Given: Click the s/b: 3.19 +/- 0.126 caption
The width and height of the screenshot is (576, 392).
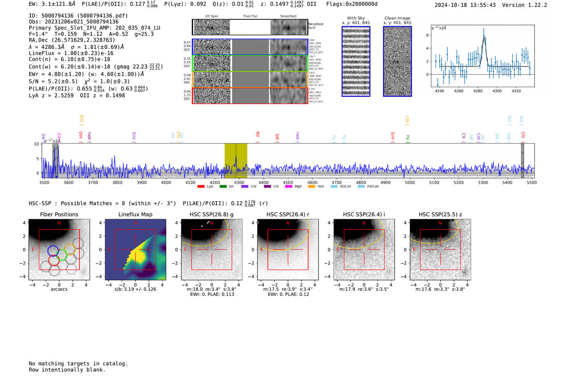Looking at the screenshot, I should pyautogui.click(x=135, y=289).
